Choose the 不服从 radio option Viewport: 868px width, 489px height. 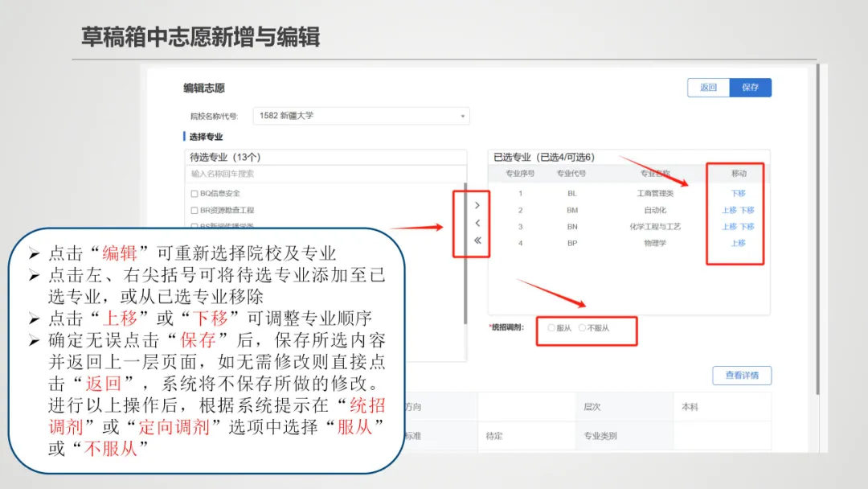[x=583, y=328]
